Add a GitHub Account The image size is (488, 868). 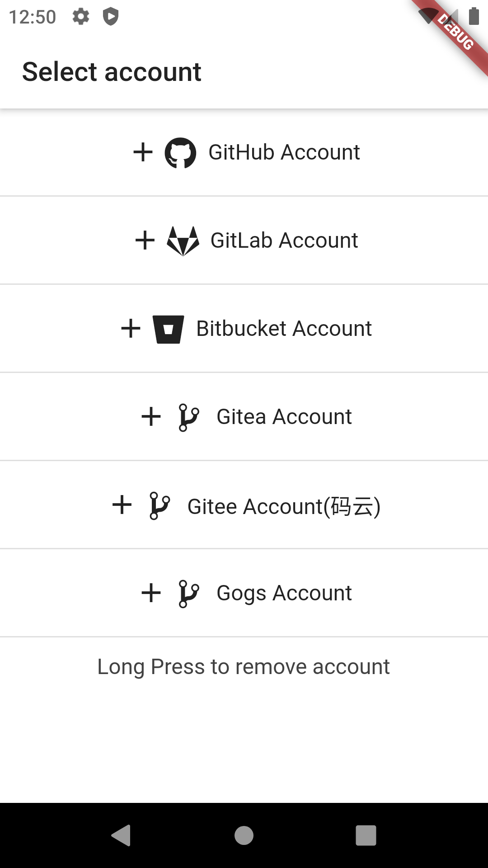(284, 152)
